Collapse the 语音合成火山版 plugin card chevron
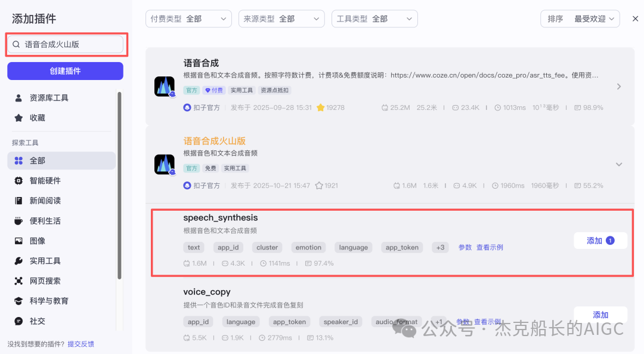Viewport: 644px width, 354px height. [x=619, y=164]
